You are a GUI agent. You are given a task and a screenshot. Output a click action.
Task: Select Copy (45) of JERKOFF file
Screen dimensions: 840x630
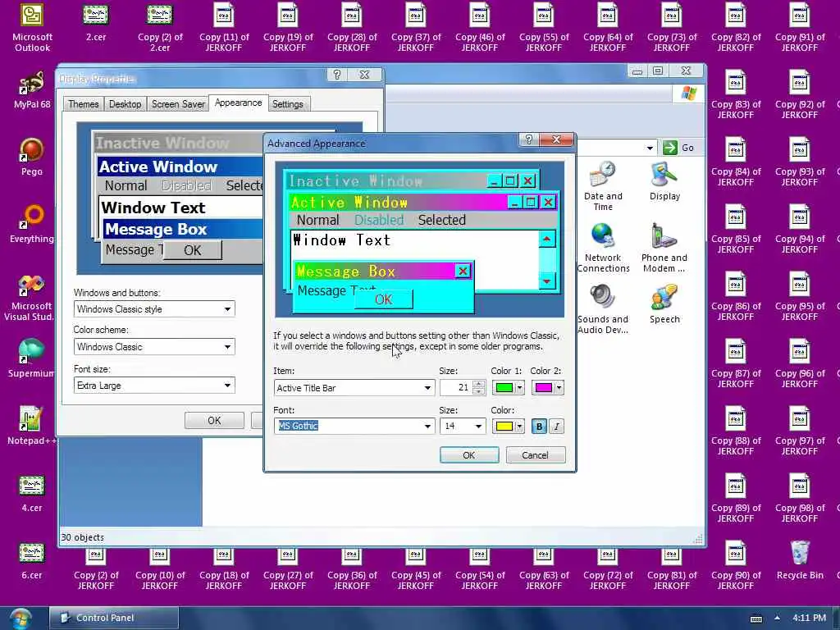pos(416,569)
